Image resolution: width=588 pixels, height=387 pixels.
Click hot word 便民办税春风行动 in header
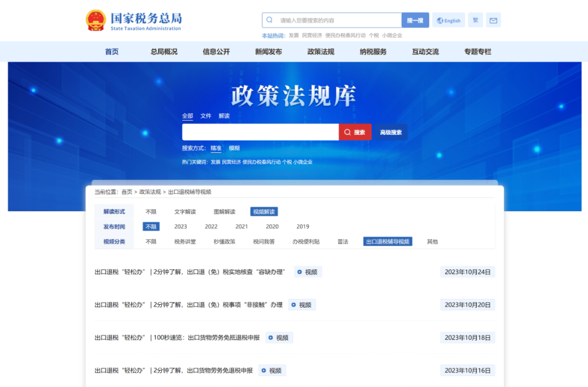345,35
